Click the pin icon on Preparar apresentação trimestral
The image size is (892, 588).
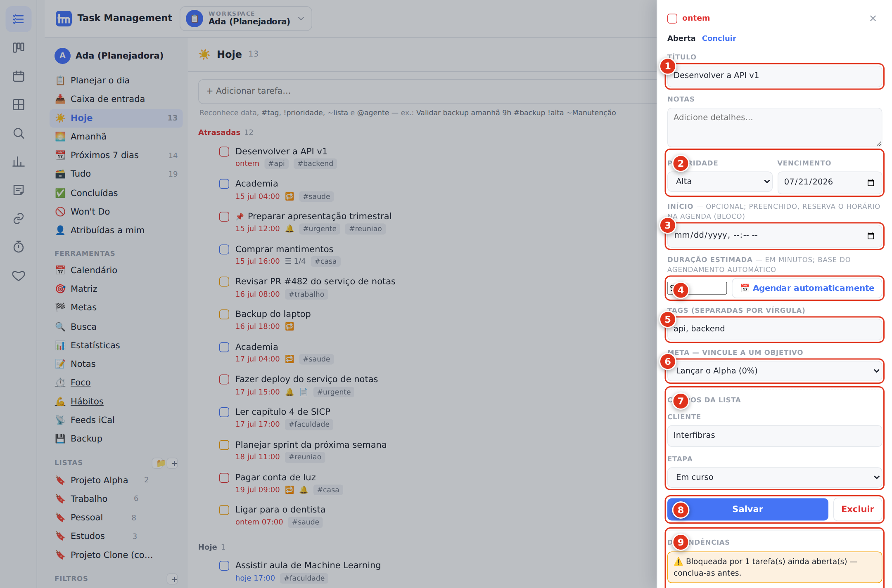[240, 216]
